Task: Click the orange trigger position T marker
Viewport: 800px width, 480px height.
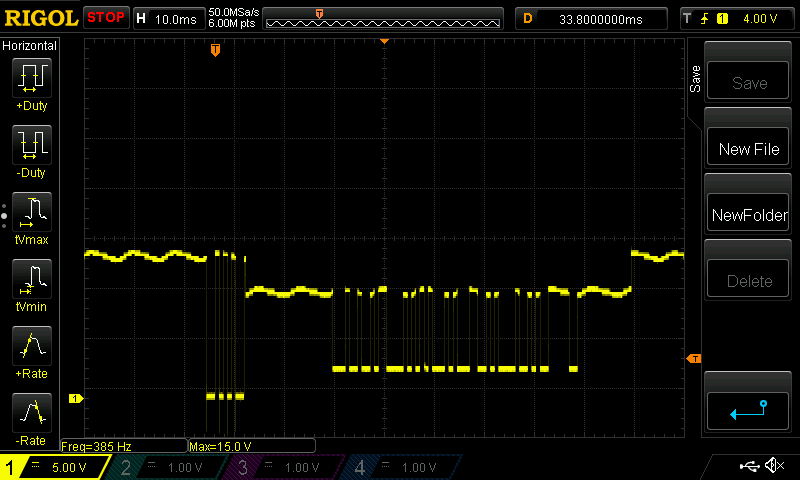Action: [215, 49]
